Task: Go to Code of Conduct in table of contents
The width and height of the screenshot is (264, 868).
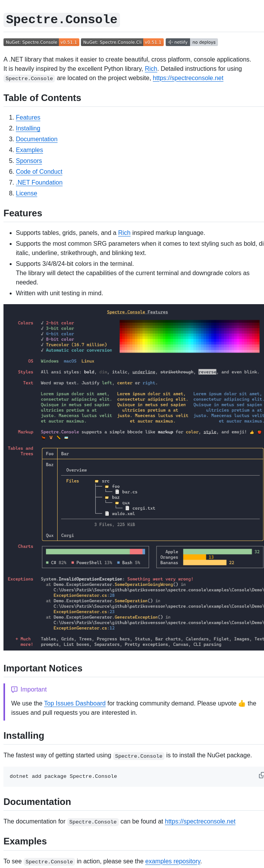Action: [x=39, y=171]
